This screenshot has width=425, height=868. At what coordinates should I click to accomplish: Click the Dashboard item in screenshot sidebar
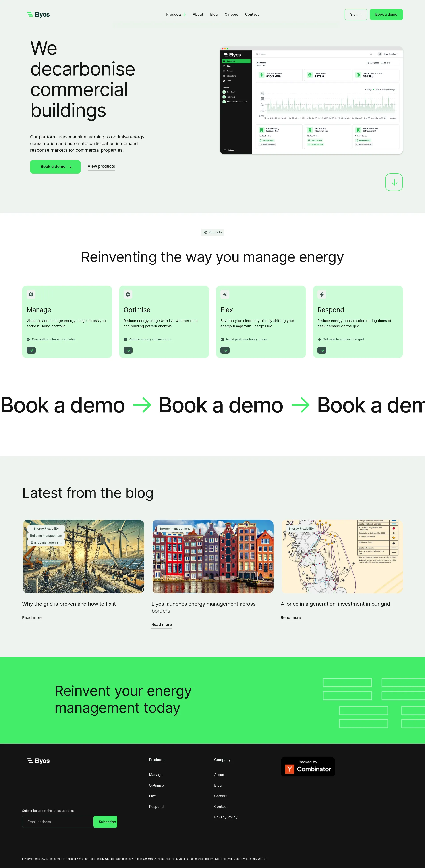[x=236, y=61]
